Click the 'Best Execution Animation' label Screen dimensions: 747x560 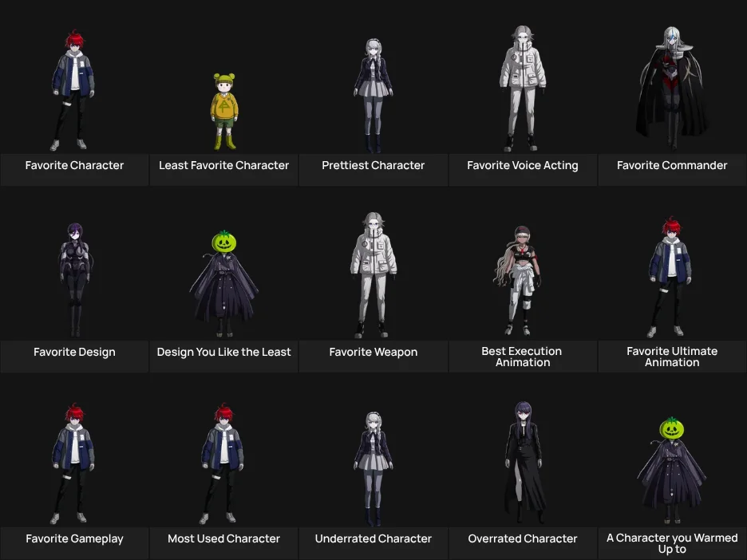click(x=522, y=357)
